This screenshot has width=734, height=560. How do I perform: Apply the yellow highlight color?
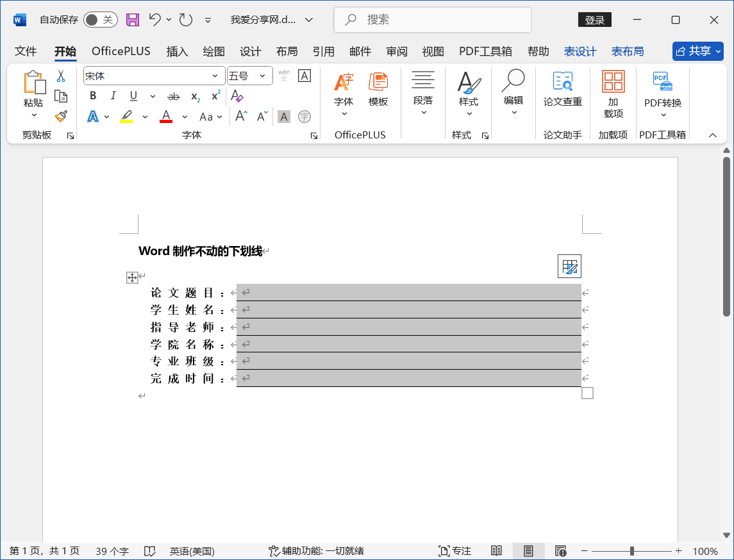tap(126, 117)
